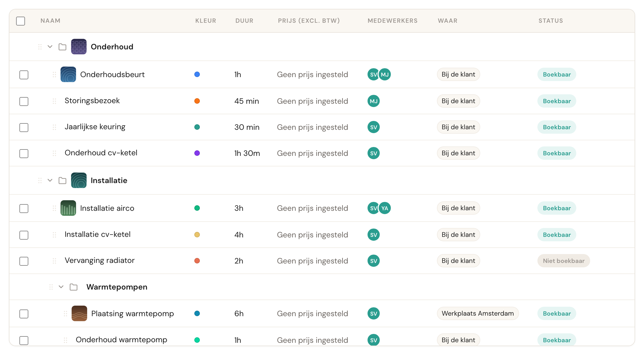644x355 pixels.
Task: Click the NAAM column header
Action: click(51, 21)
